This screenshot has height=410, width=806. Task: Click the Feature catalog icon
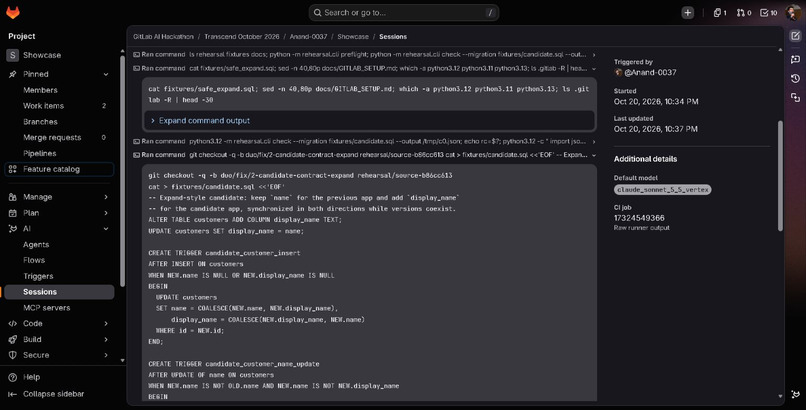point(12,169)
